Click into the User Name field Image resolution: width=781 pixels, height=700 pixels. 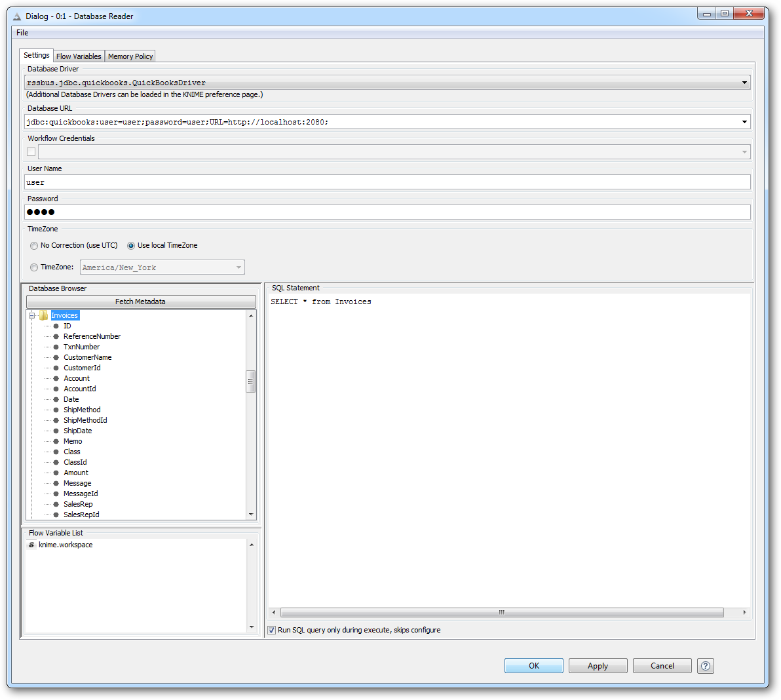tap(387, 182)
